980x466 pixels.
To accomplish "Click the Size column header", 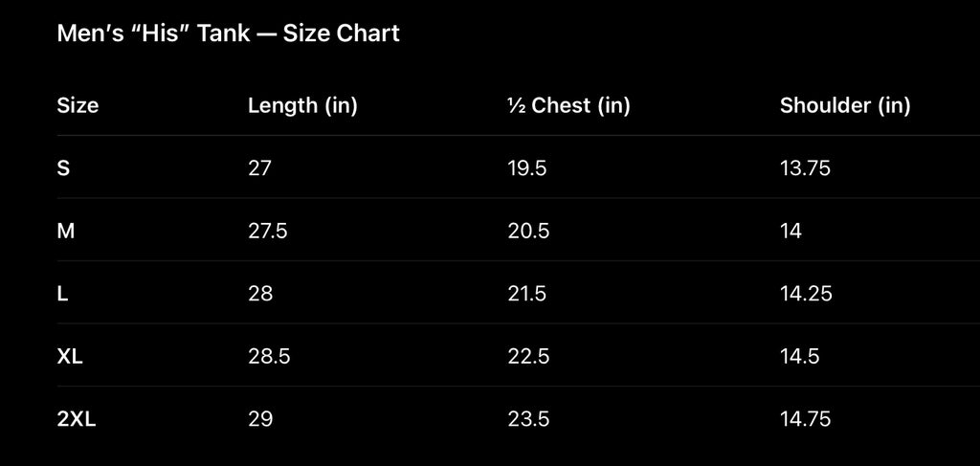I will 78,105.
